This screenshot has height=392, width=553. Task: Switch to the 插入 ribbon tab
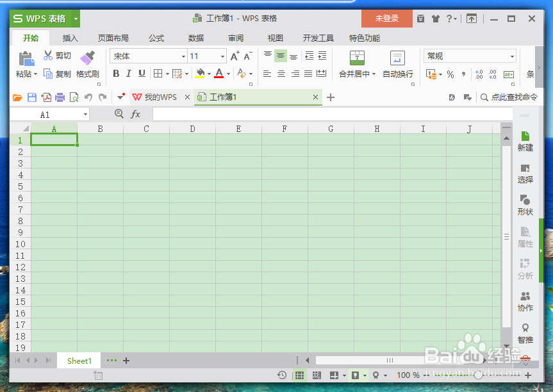70,38
